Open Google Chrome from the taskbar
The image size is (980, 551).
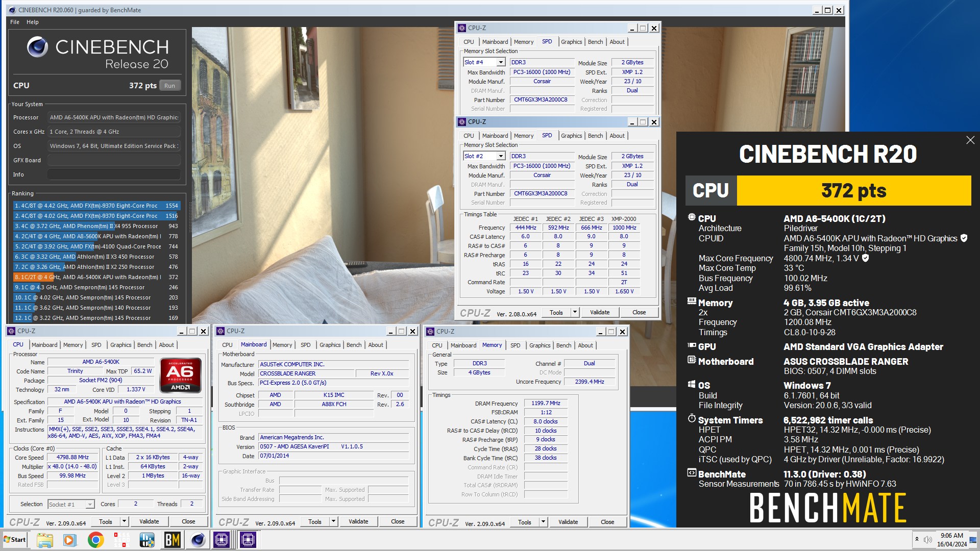95,540
